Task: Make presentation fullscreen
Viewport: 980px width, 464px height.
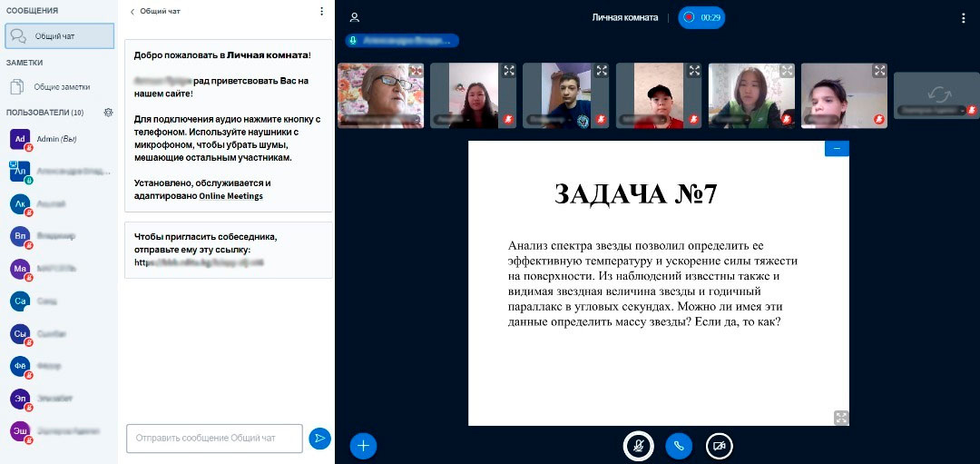Action: pyautogui.click(x=841, y=418)
